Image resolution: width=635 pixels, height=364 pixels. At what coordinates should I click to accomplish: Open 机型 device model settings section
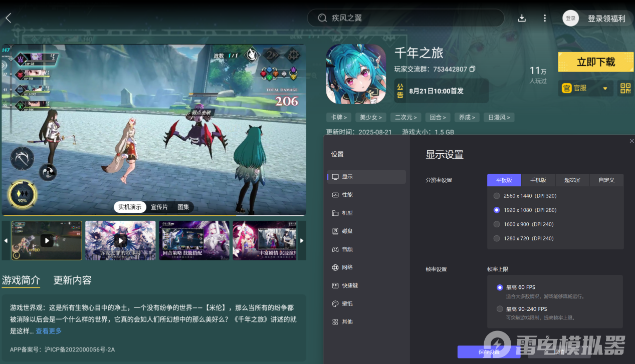tap(366, 213)
